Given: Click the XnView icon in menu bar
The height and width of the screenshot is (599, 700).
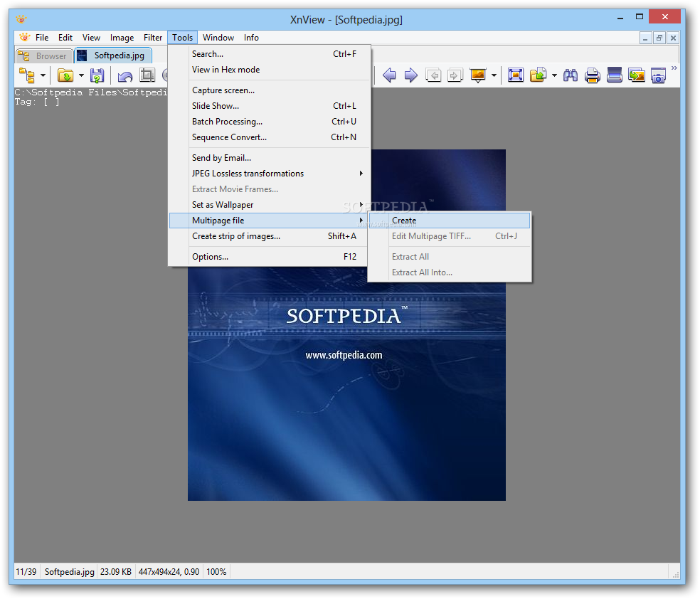Looking at the screenshot, I should click(25, 37).
